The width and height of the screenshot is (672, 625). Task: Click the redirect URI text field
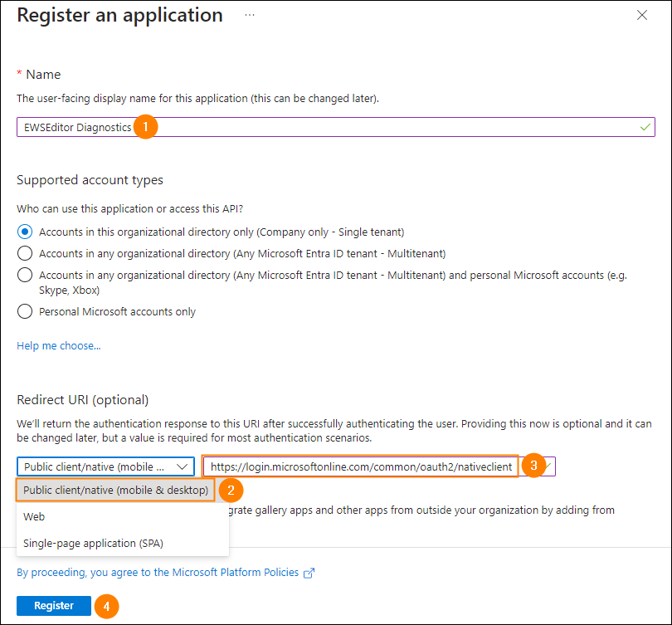[379, 466]
